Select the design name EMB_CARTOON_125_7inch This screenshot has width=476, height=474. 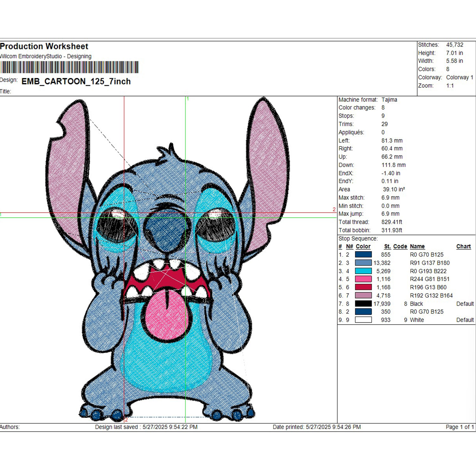point(76,81)
